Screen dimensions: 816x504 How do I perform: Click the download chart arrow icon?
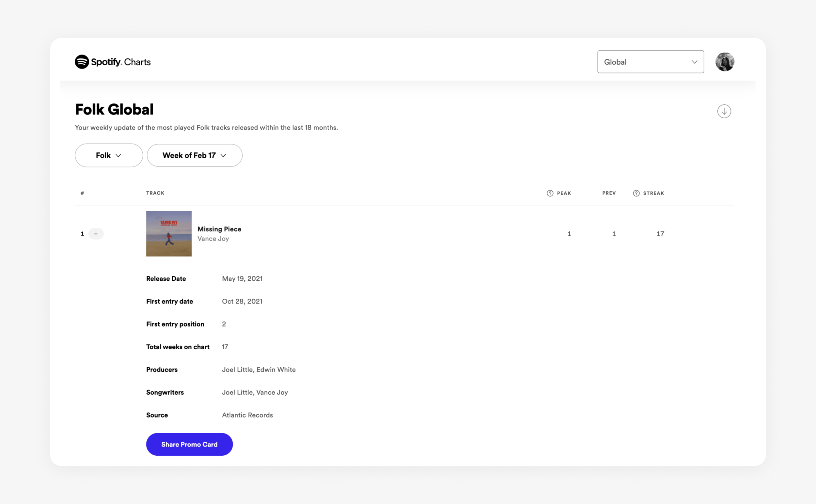point(724,111)
